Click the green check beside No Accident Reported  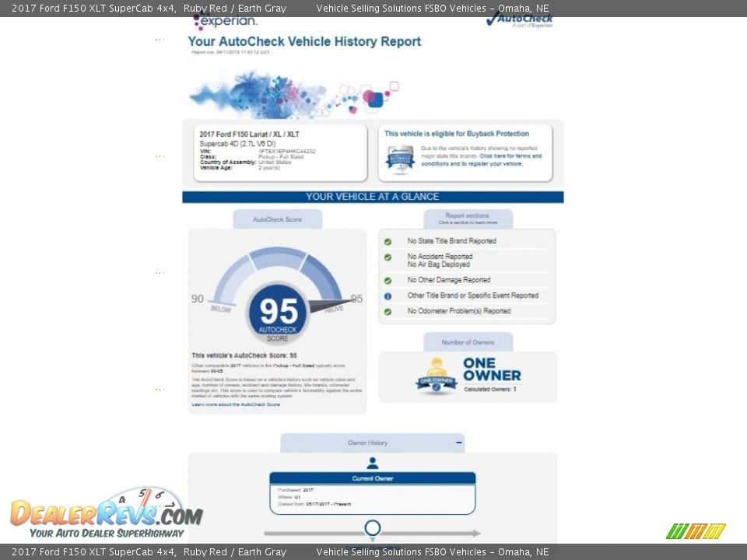click(x=388, y=257)
